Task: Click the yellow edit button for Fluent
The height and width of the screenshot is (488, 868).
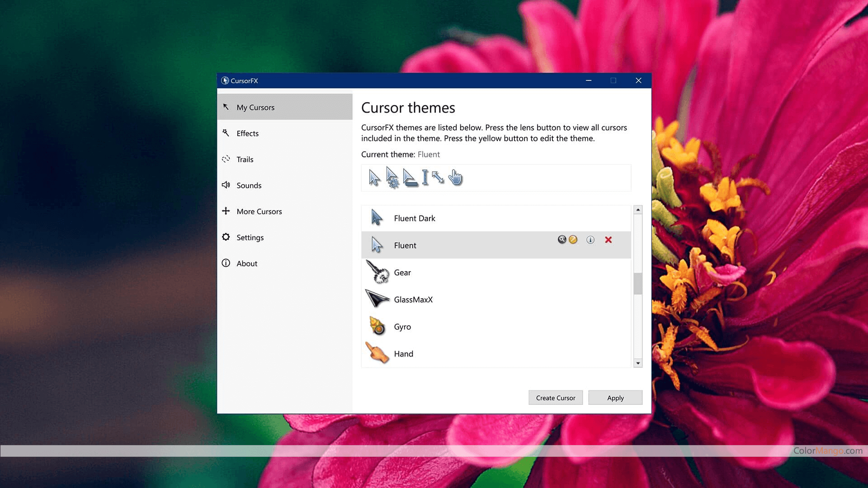Action: [573, 239]
